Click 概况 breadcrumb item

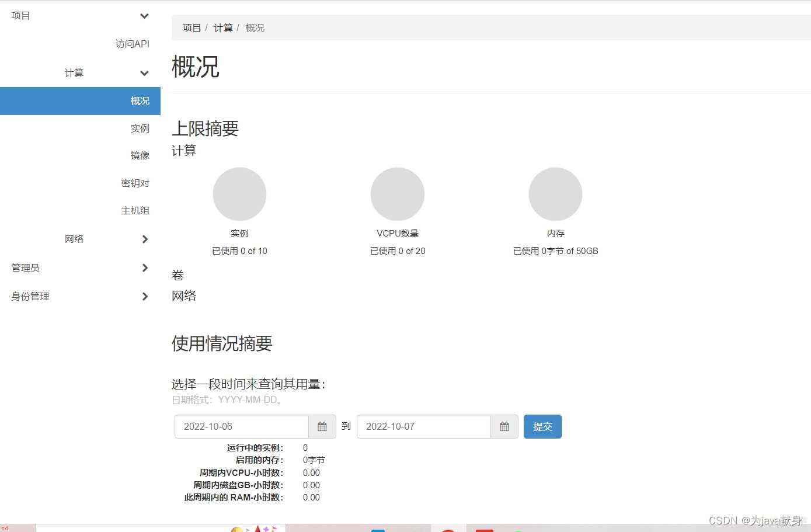255,27
